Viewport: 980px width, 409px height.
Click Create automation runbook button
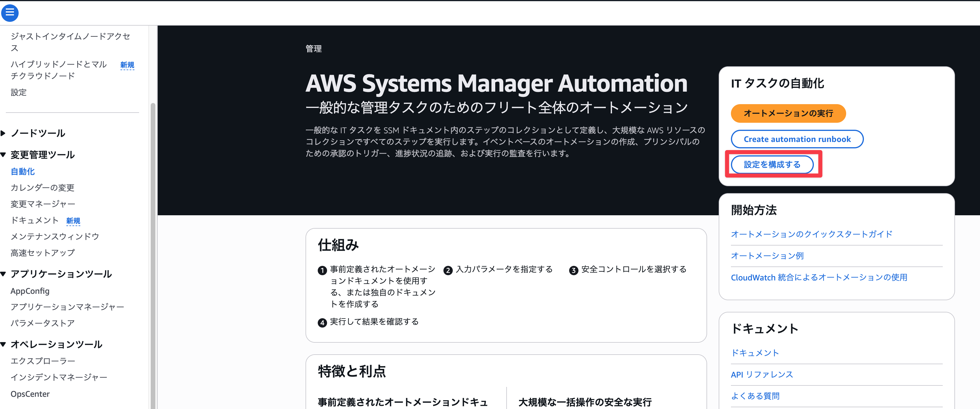[x=797, y=139]
